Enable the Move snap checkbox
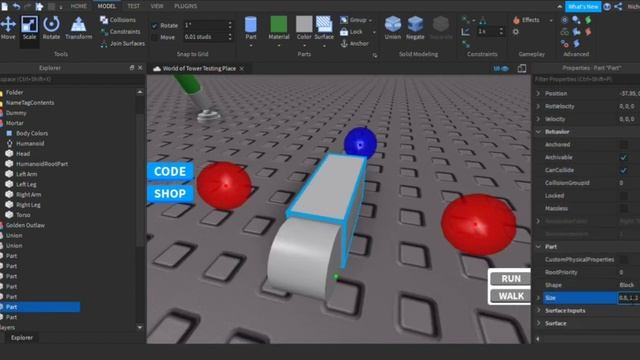 [154, 37]
